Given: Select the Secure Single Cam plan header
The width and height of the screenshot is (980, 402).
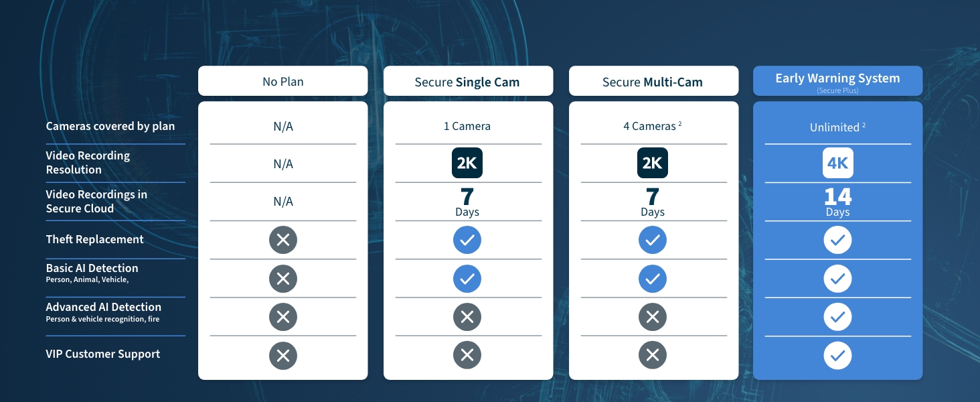Looking at the screenshot, I should click(467, 82).
